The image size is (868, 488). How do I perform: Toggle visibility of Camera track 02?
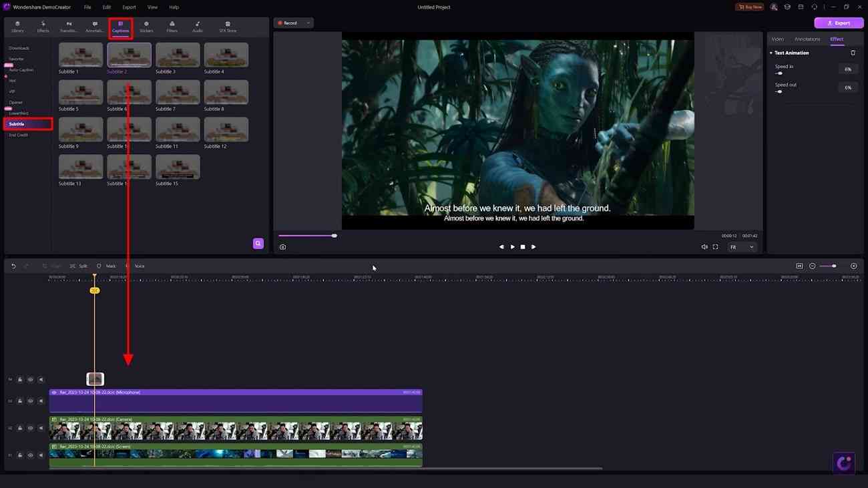30,429
